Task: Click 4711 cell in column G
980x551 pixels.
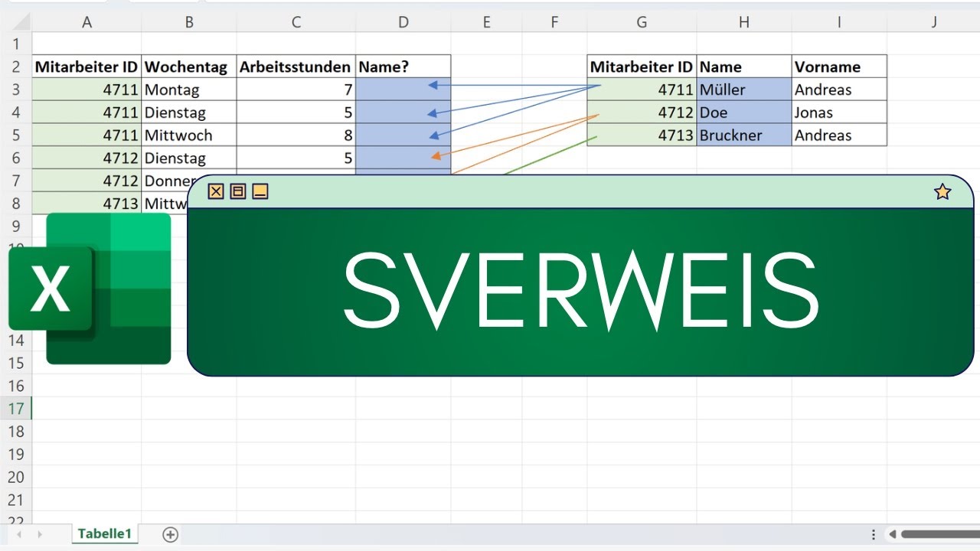Action: click(x=642, y=90)
